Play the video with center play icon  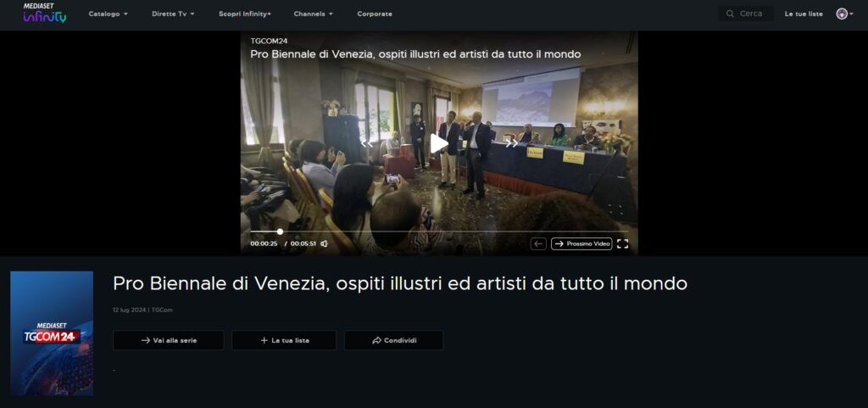439,143
